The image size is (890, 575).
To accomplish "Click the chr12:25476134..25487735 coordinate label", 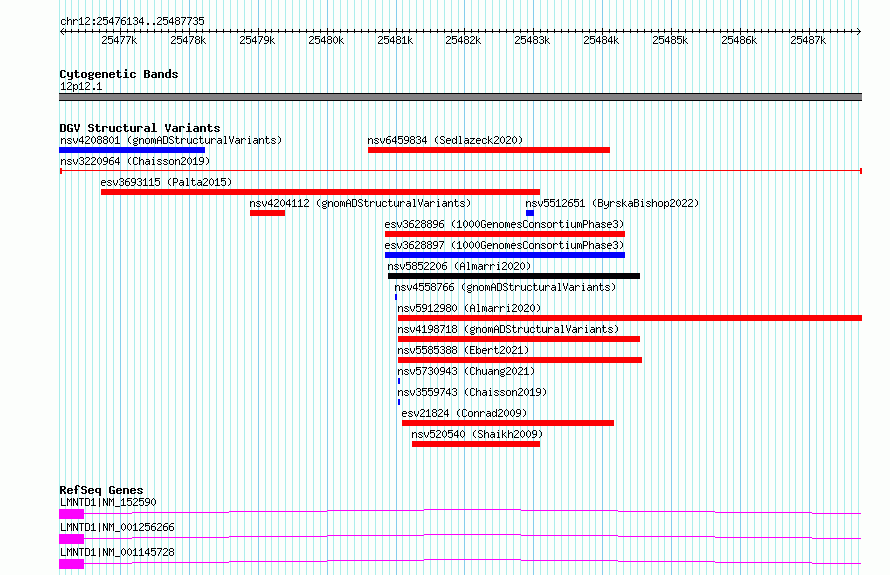I will pos(132,21).
